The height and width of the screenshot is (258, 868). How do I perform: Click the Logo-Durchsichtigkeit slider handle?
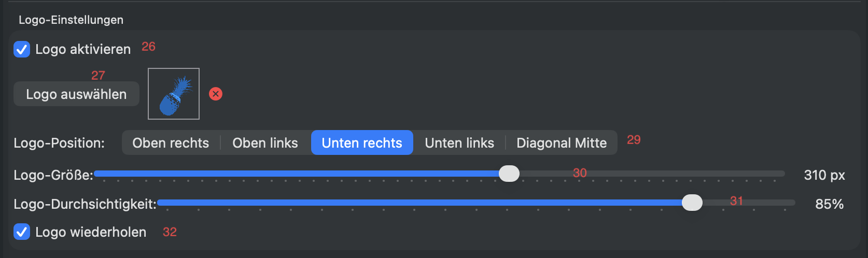click(x=692, y=203)
